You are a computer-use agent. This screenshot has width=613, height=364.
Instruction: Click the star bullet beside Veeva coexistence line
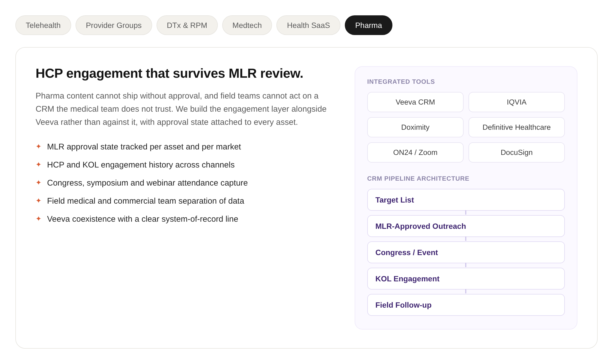point(39,219)
